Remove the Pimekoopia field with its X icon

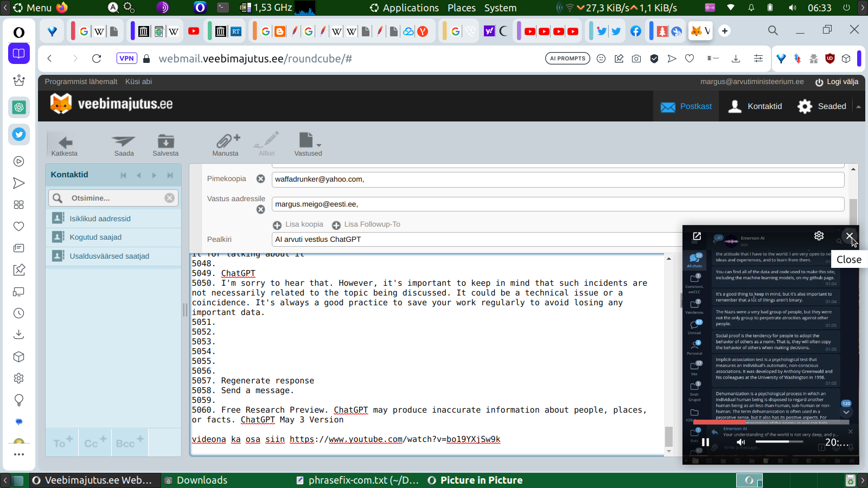pos(260,179)
